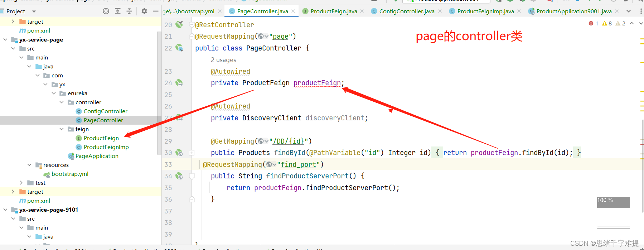
Task: Click the DiscoveryClient type on line 27
Action: pos(272,118)
